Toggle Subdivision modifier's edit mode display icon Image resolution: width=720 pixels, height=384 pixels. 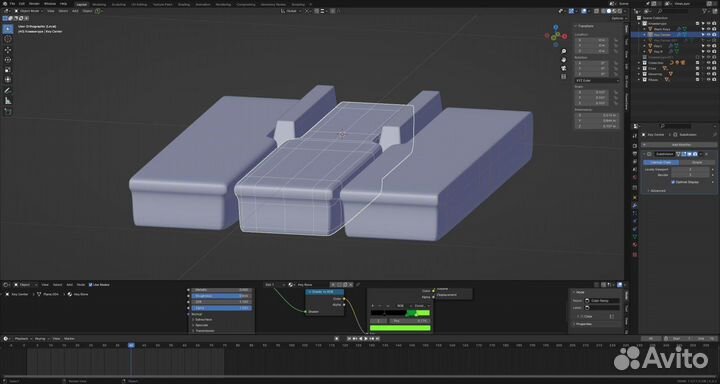tap(684, 154)
